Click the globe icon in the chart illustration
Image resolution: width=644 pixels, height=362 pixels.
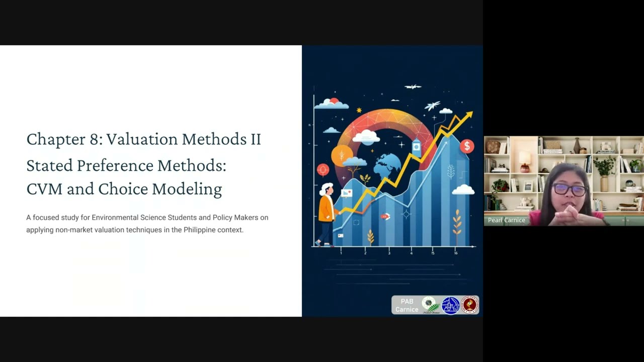click(387, 165)
